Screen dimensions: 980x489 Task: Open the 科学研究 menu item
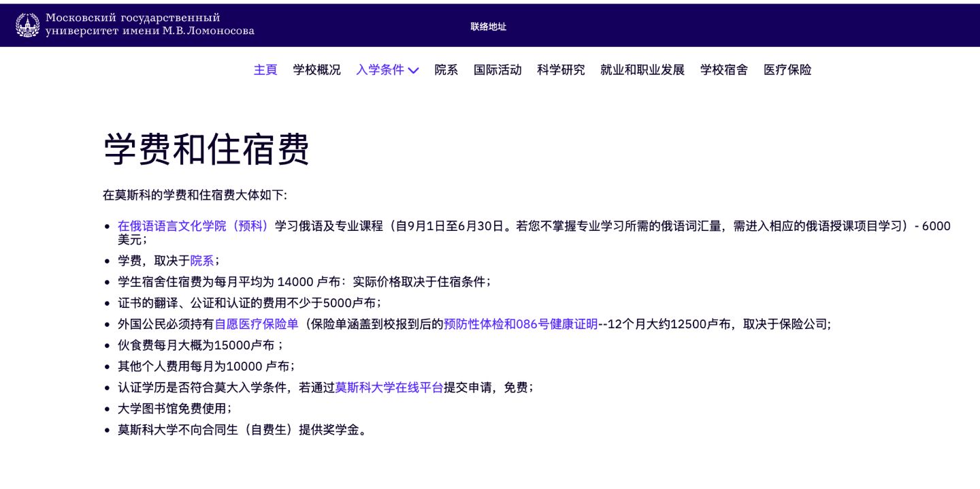(x=561, y=69)
